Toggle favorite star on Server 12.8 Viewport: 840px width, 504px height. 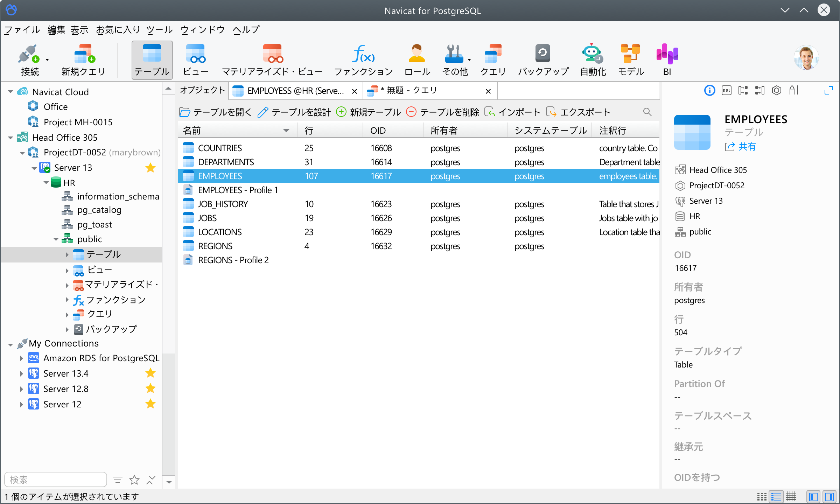tap(150, 388)
